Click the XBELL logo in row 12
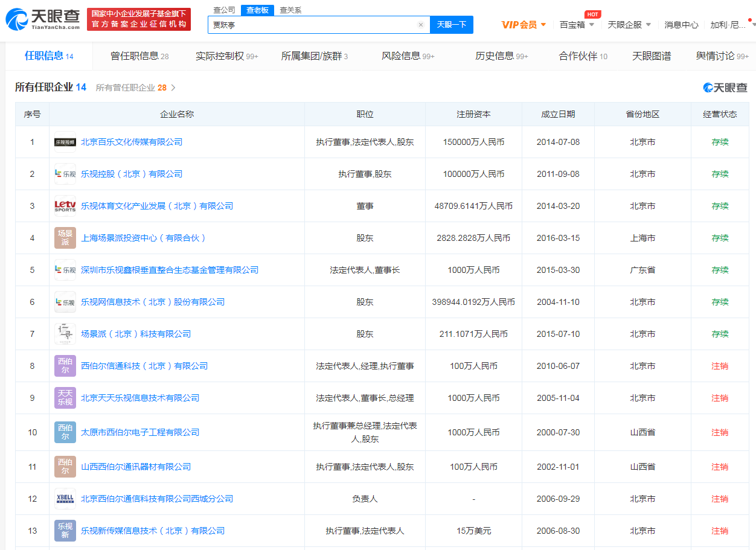Viewport: 756px width, 550px height. click(65, 499)
